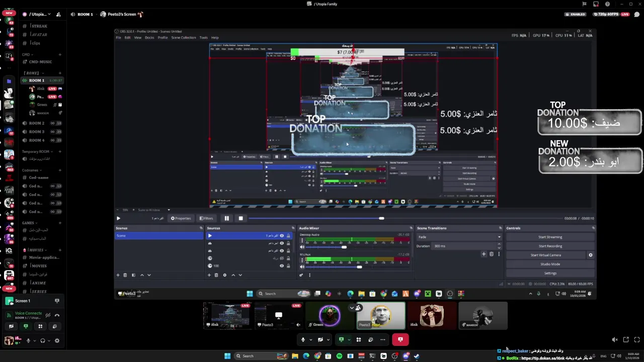The height and width of the screenshot is (362, 644).
Task: Open Spotify from Windows taskbar
Action: coord(339,356)
